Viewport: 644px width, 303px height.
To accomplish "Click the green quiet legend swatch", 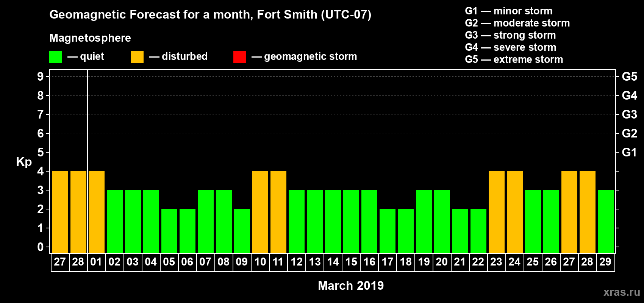I will 55,57.
